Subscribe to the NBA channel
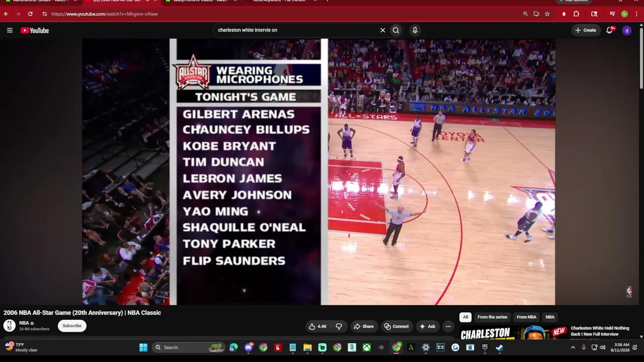644x362 pixels. tap(72, 326)
